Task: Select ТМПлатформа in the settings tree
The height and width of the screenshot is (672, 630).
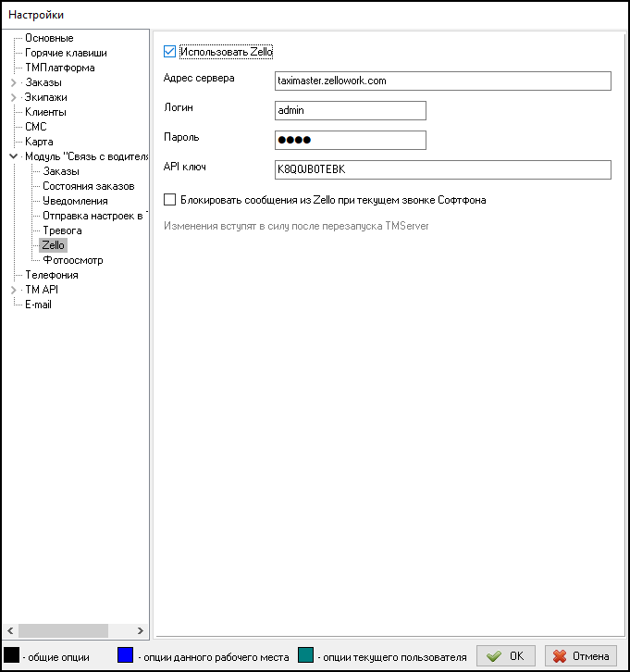Action: [59, 68]
